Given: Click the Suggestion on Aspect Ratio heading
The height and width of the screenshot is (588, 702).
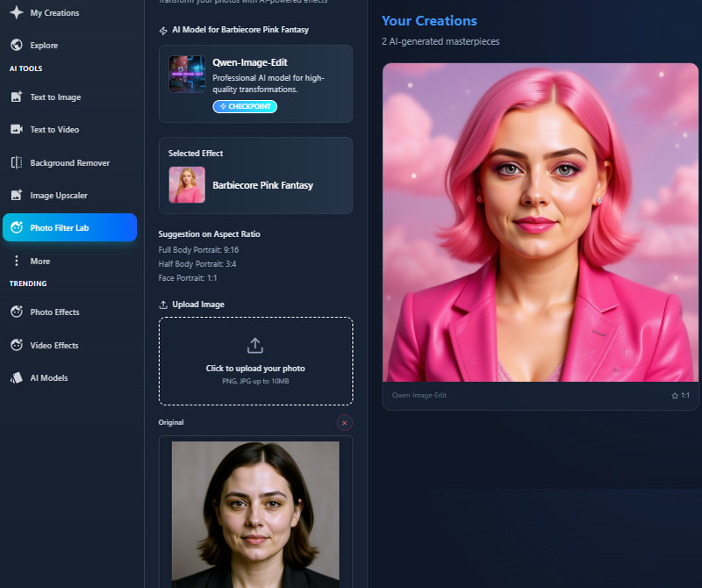Looking at the screenshot, I should (209, 233).
